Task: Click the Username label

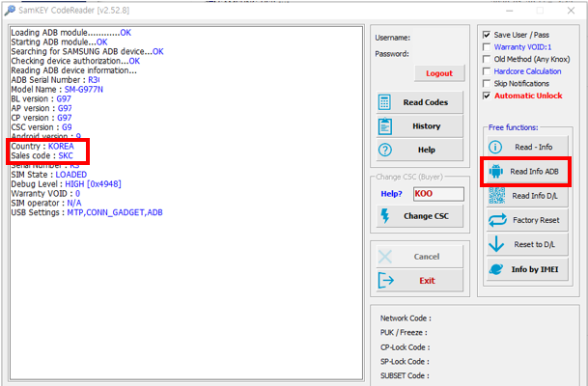Action: pos(393,38)
